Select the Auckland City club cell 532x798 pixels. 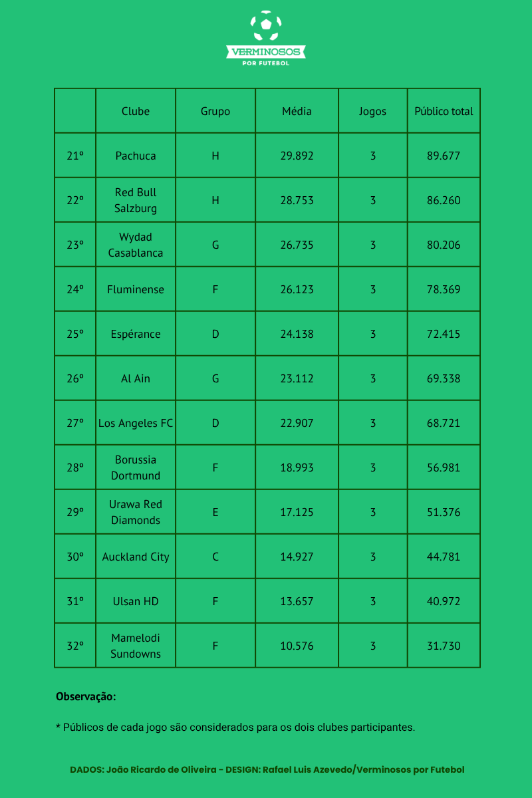click(136, 557)
